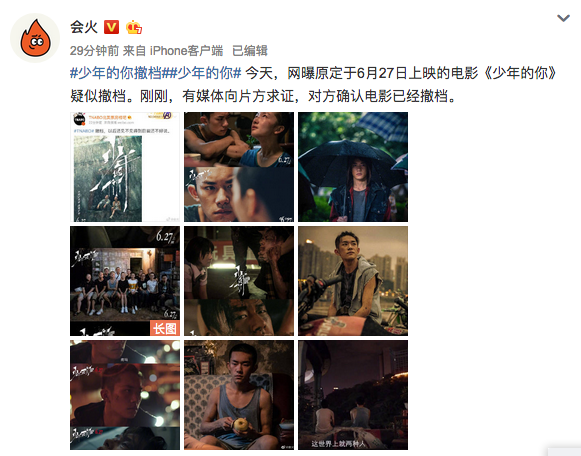
Task: Open the flame avatar of 会火
Action: pos(35,38)
